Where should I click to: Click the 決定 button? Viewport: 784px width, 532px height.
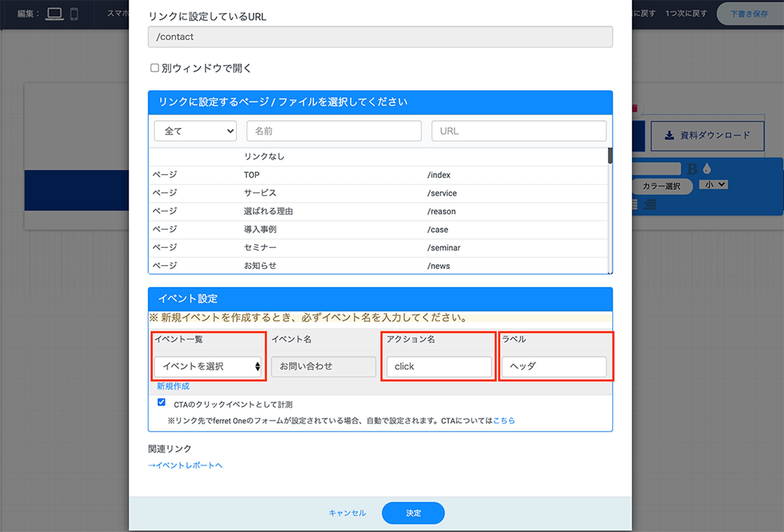(x=413, y=513)
